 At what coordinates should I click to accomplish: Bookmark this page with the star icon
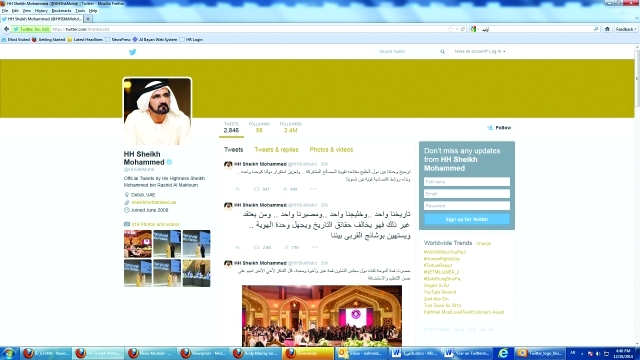coord(451,29)
